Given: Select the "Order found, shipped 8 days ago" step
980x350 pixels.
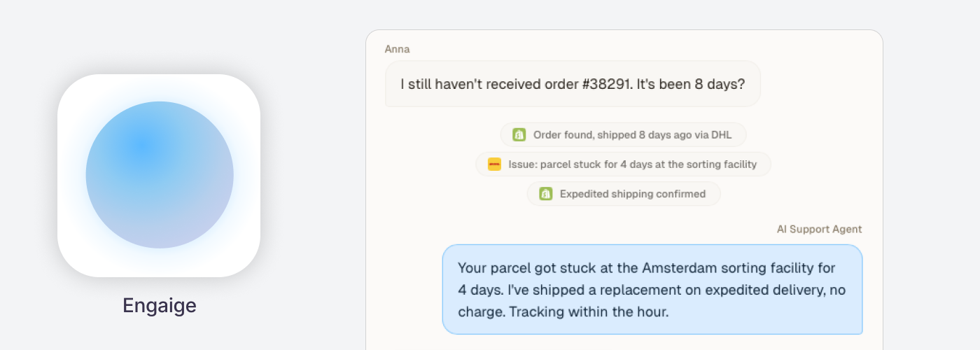Looking at the screenshot, I should click(x=623, y=135).
